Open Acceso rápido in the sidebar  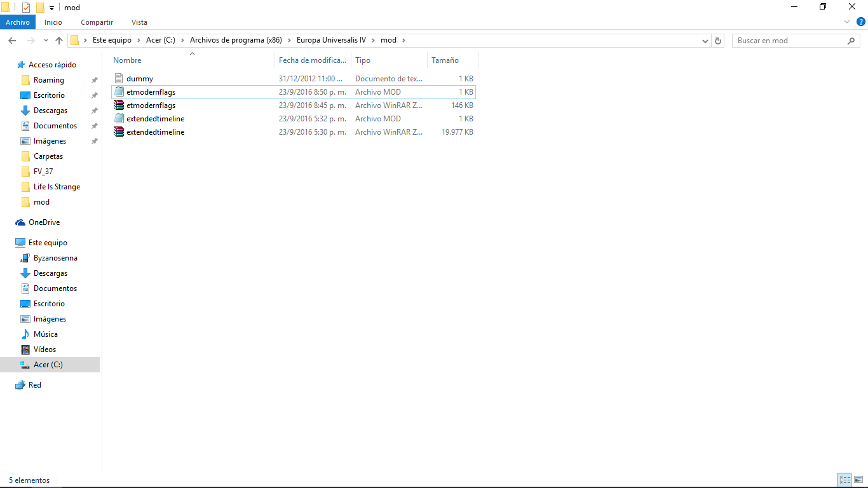[52, 65]
